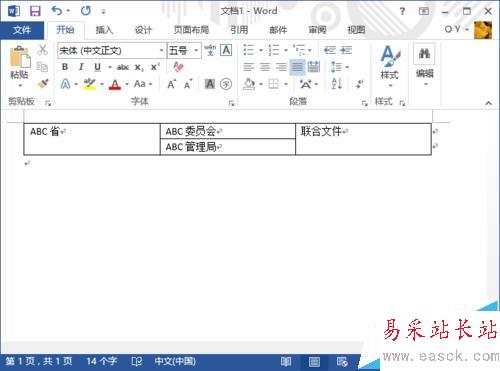Click the Copy icon

[42, 67]
